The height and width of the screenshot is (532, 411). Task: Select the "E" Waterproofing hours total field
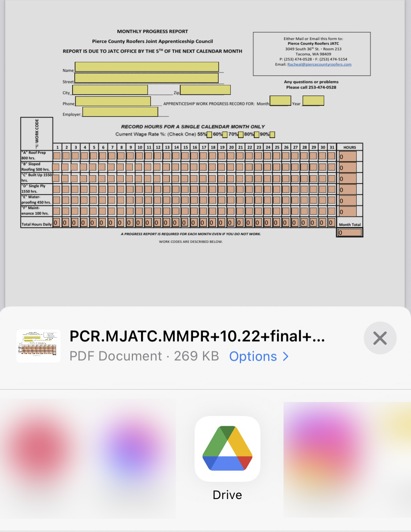click(x=347, y=200)
